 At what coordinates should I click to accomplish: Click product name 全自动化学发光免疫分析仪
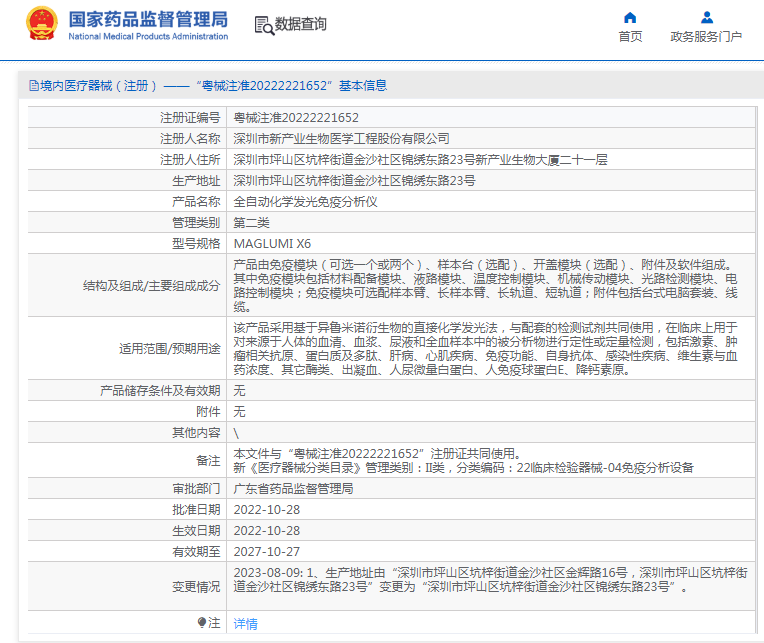pos(305,201)
